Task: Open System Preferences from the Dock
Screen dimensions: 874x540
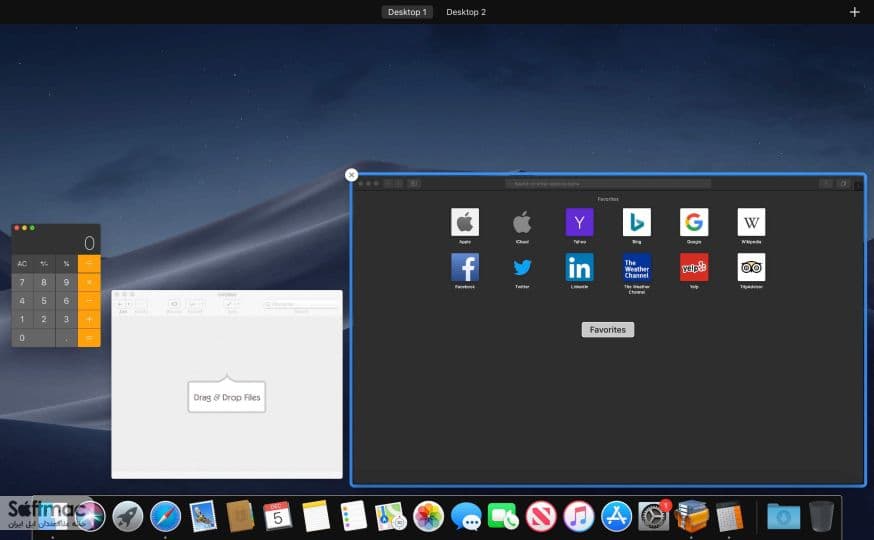Action: [x=654, y=516]
